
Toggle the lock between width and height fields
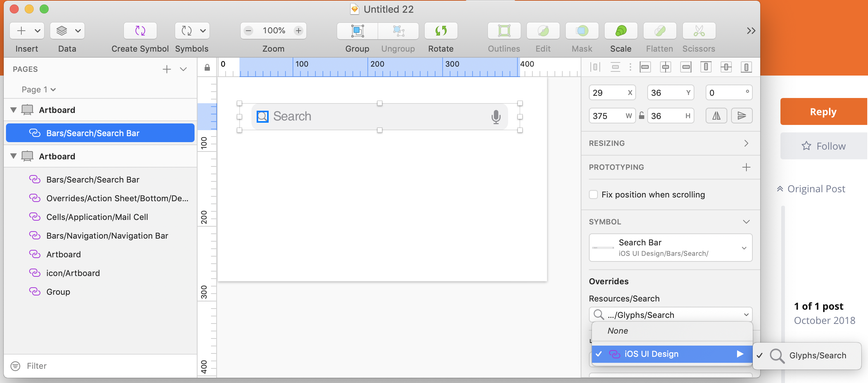coord(642,116)
